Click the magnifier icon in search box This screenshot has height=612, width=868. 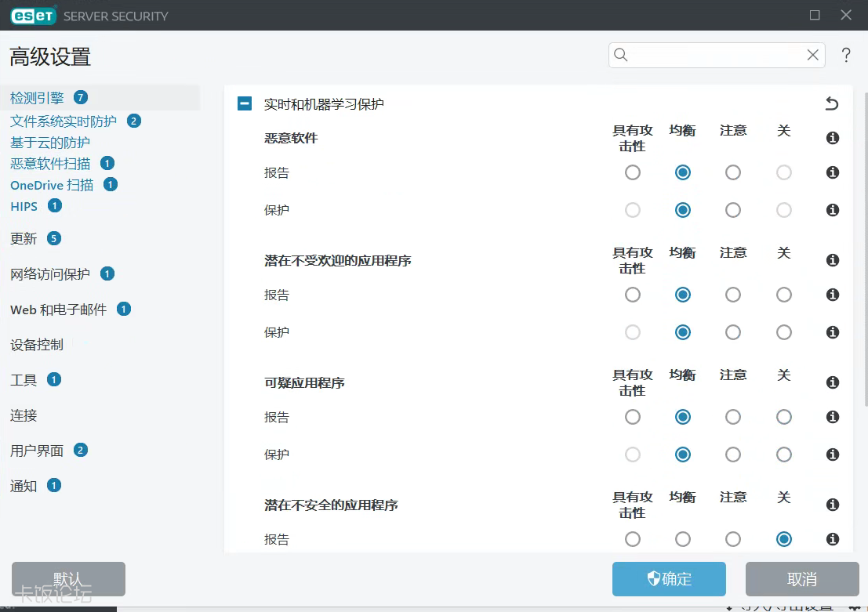(621, 55)
